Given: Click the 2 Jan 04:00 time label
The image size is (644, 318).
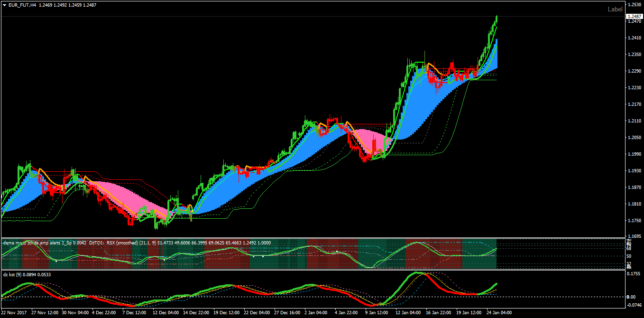Looking at the screenshot, I should pos(315,313).
